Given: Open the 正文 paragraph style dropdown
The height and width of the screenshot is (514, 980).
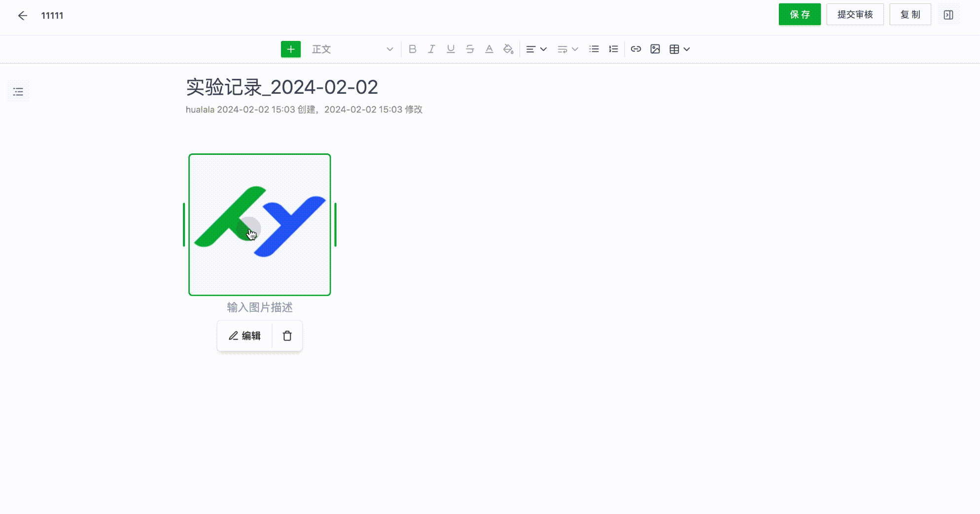Looking at the screenshot, I should pyautogui.click(x=352, y=49).
